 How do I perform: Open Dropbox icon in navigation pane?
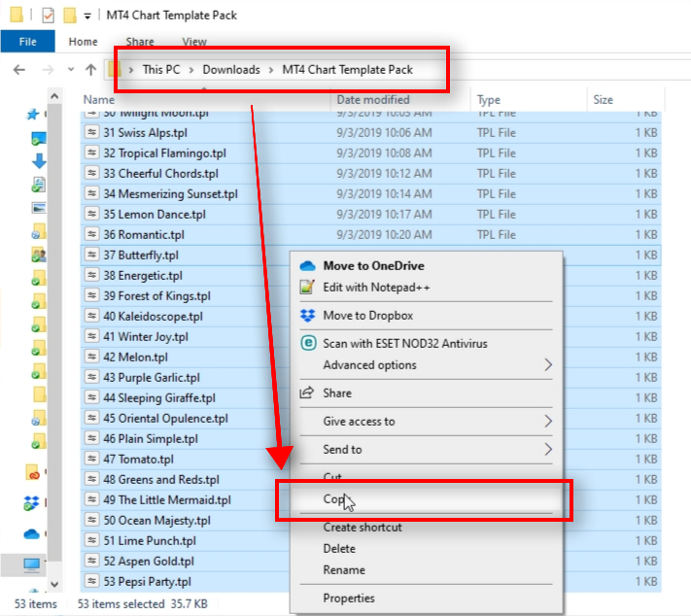(31, 502)
